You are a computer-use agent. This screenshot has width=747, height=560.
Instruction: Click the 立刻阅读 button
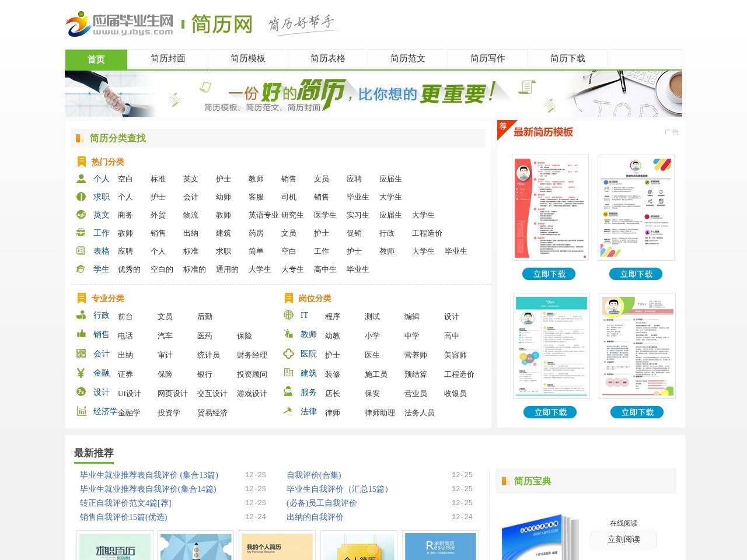tap(624, 540)
